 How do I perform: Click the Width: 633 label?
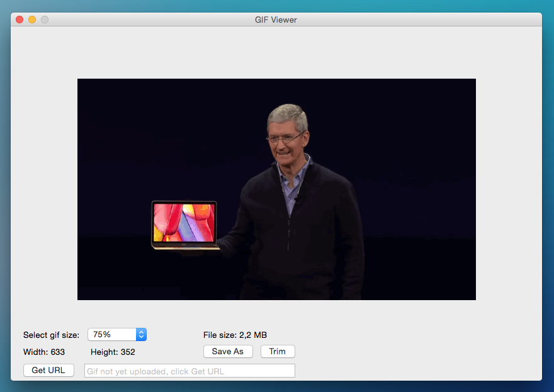(44, 352)
